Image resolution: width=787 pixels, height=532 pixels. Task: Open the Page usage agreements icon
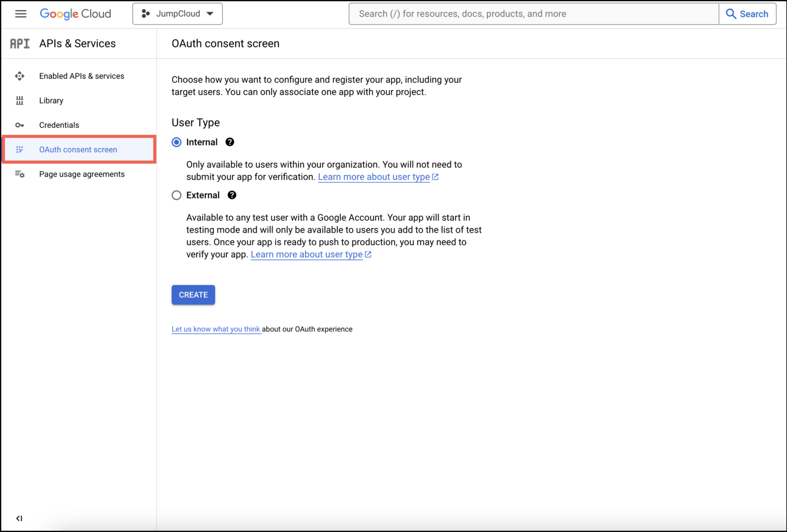pyautogui.click(x=19, y=174)
